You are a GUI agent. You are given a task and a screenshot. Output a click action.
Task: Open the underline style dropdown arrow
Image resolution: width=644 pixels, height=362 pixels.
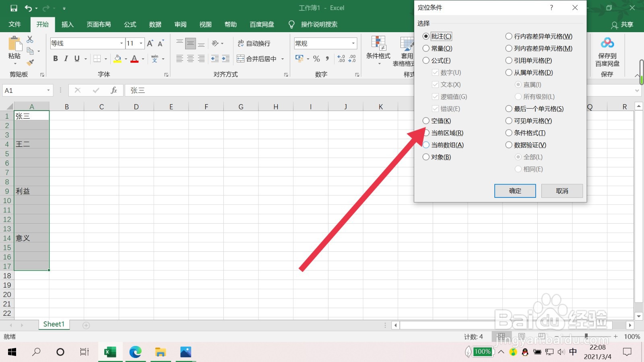tap(86, 59)
